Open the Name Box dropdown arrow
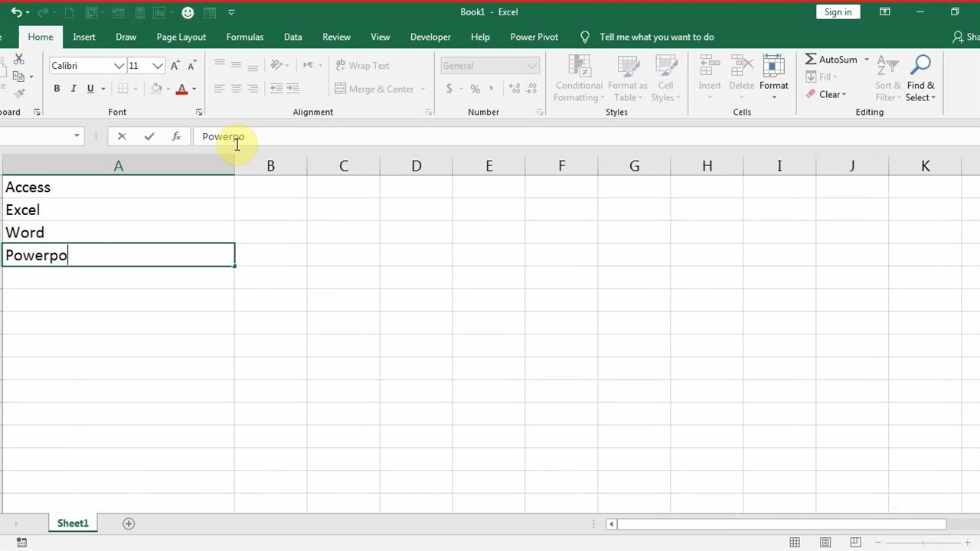This screenshot has height=551, width=980. click(x=77, y=136)
